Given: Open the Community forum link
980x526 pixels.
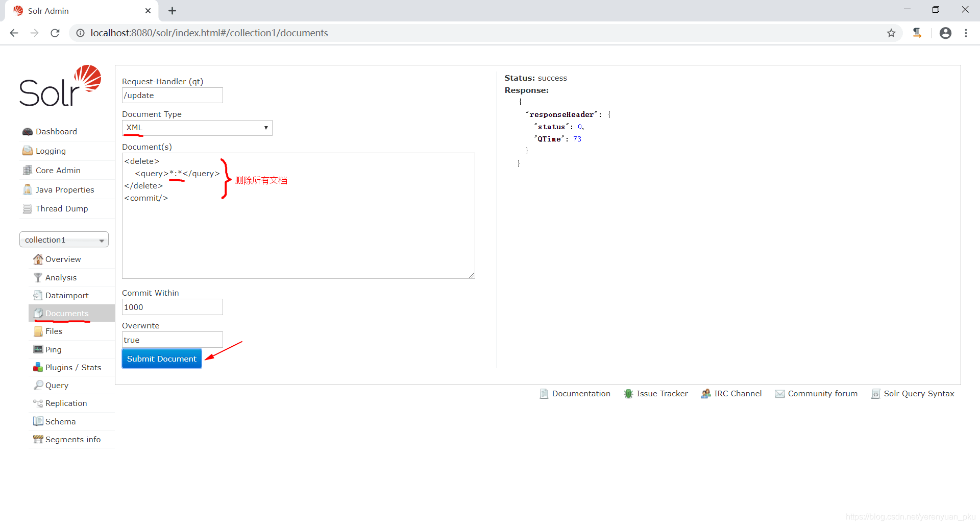Looking at the screenshot, I should tap(822, 394).
